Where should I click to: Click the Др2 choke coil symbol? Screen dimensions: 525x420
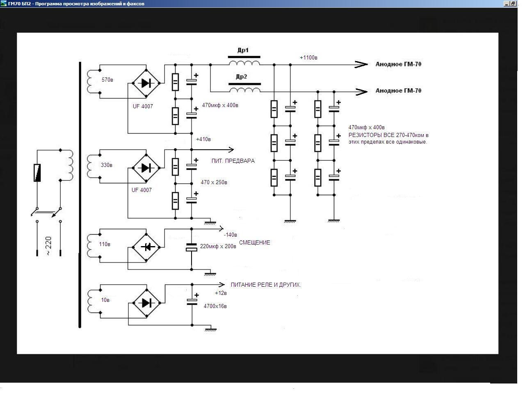[x=245, y=90]
